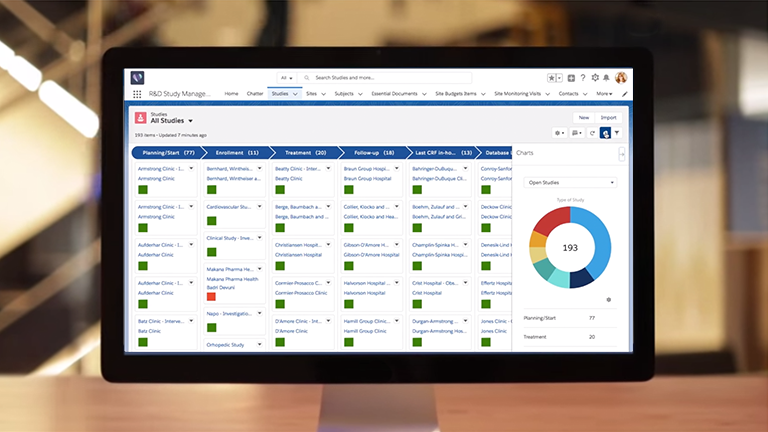Open the list view filter funnel
The width and height of the screenshot is (768, 432).
point(617,132)
